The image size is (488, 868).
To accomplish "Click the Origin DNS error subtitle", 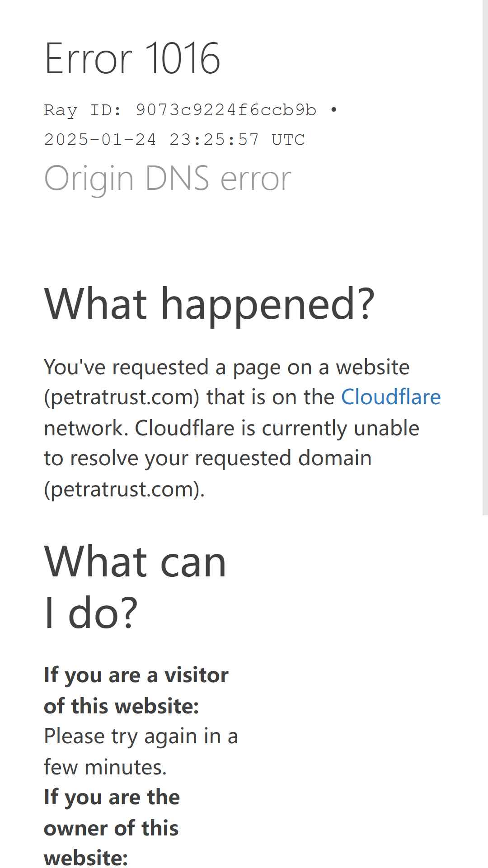I will click(168, 179).
